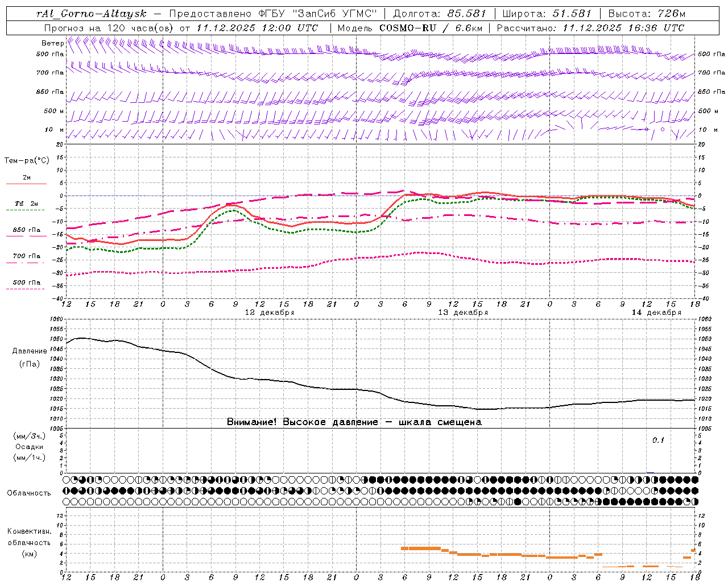Click the Td 2м dew point legend label
This screenshot has width=728, height=582.
(x=26, y=203)
